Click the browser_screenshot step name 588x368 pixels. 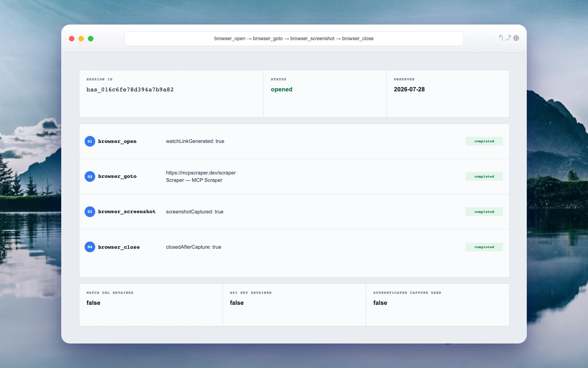[127, 212]
